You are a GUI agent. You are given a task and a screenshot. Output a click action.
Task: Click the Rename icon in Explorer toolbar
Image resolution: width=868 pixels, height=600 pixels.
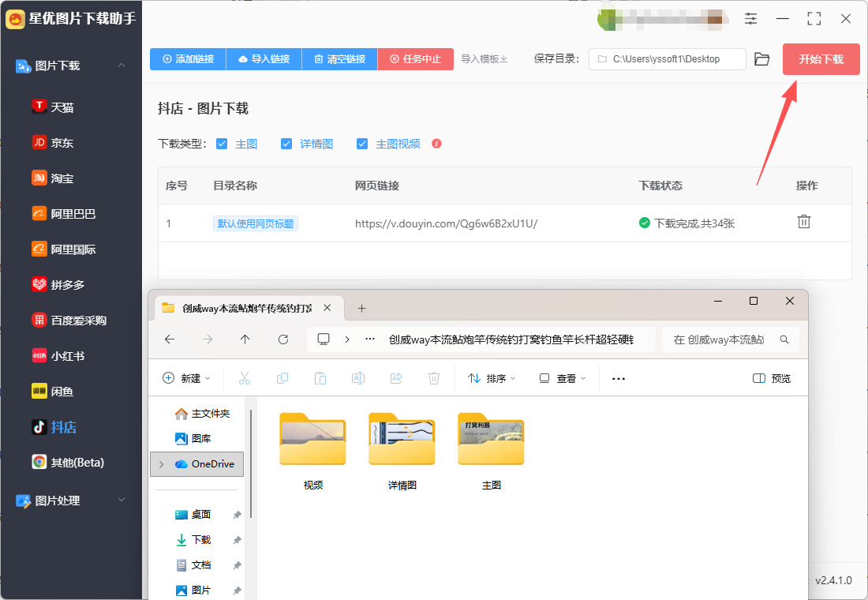358,378
